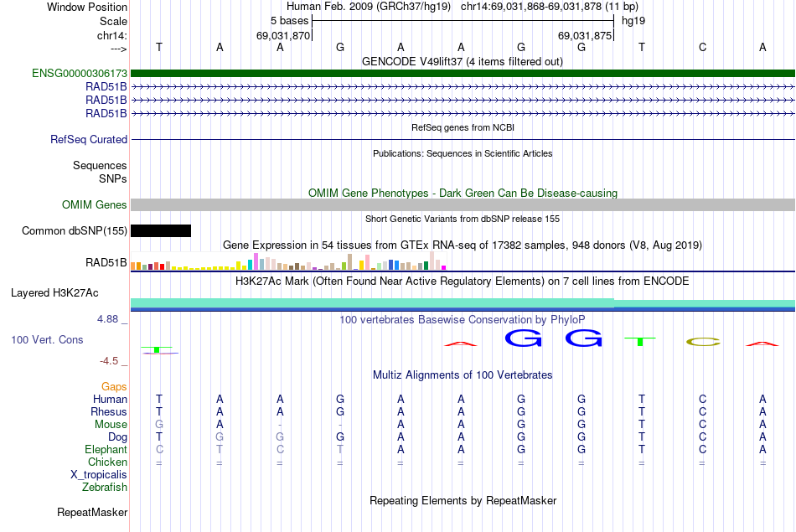Click the OMIM Genes label
This screenshot has height=532, width=796.
[94, 204]
